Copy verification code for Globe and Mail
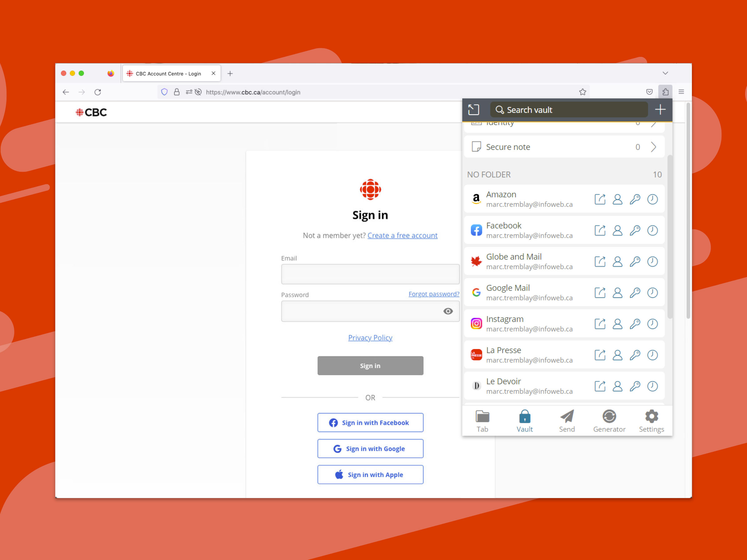The image size is (747, 560). pos(652,262)
